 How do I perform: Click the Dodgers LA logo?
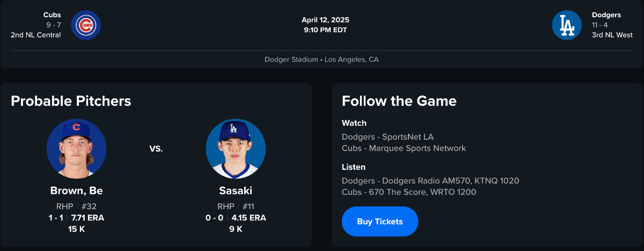[x=567, y=25]
